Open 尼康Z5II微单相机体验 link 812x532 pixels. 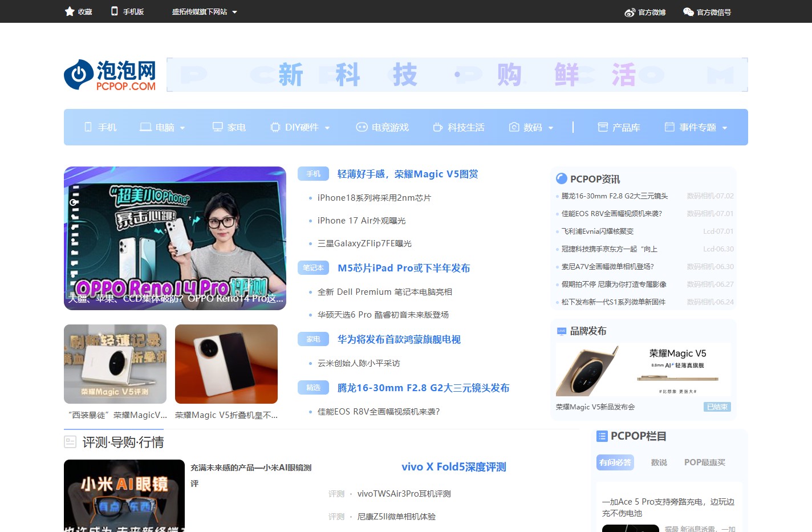(x=396, y=517)
